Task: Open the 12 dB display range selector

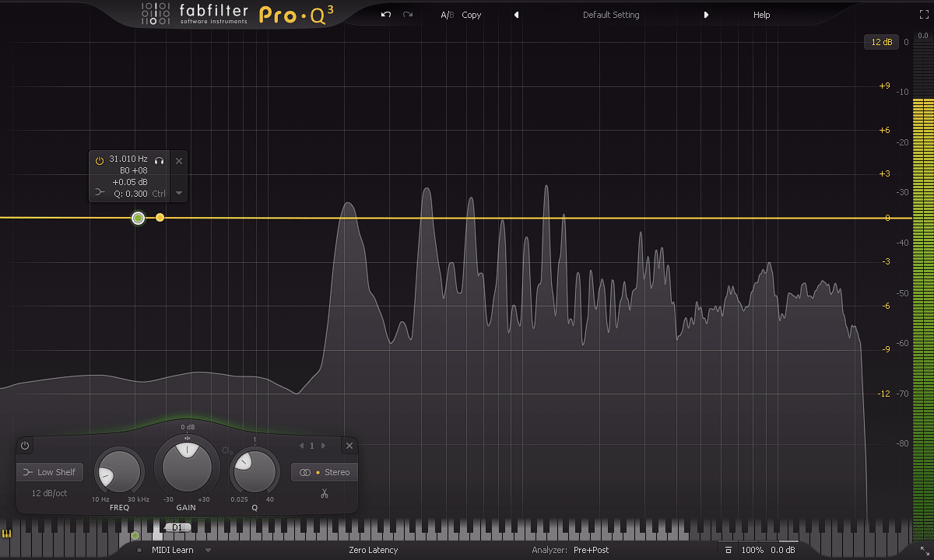Action: pyautogui.click(x=882, y=42)
